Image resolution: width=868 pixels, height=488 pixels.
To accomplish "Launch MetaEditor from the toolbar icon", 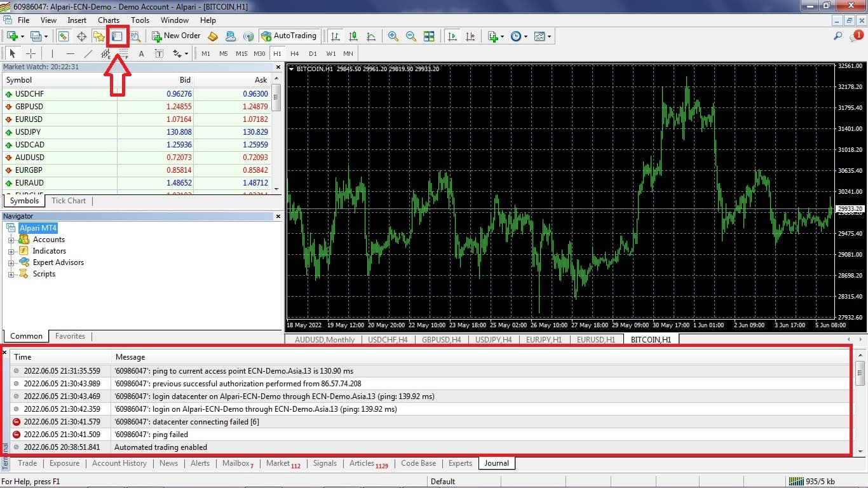I will tap(212, 36).
